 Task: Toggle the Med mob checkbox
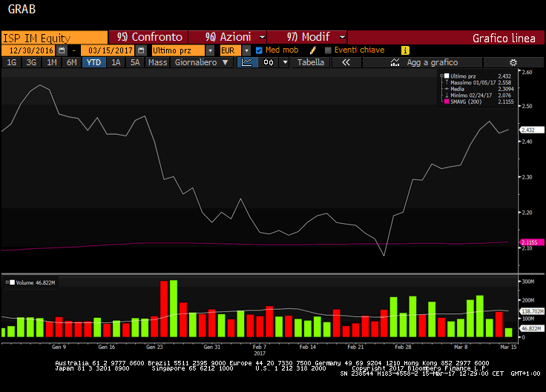tap(259, 50)
